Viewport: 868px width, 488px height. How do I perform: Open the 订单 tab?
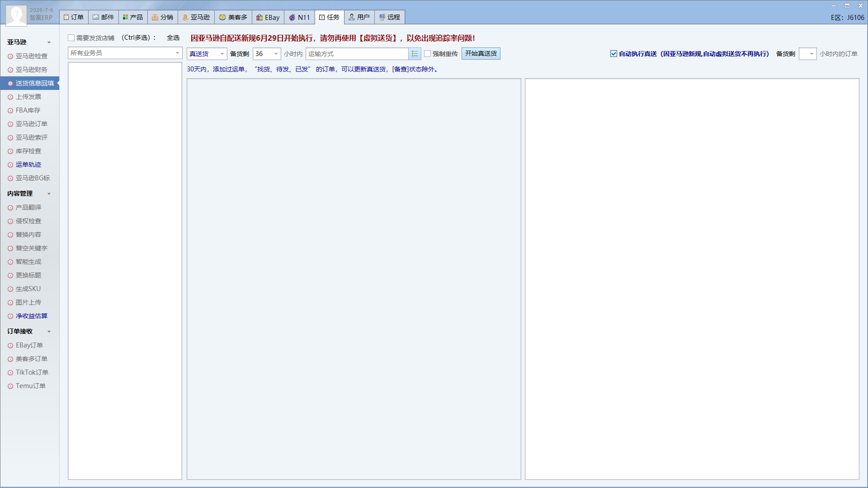(x=74, y=17)
